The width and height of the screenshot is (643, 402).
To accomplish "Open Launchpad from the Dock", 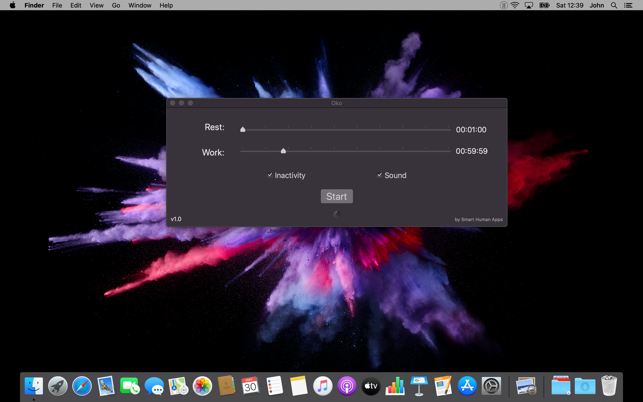I will coord(58,386).
